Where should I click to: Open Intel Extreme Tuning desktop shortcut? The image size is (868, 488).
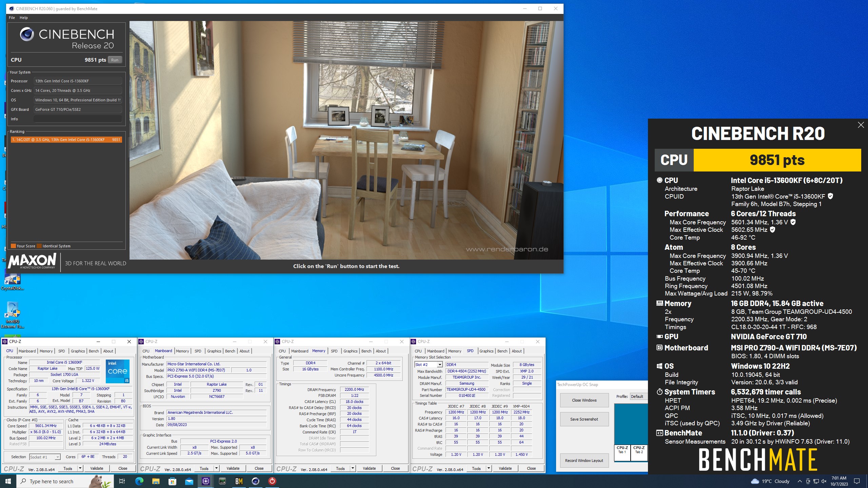click(13, 315)
